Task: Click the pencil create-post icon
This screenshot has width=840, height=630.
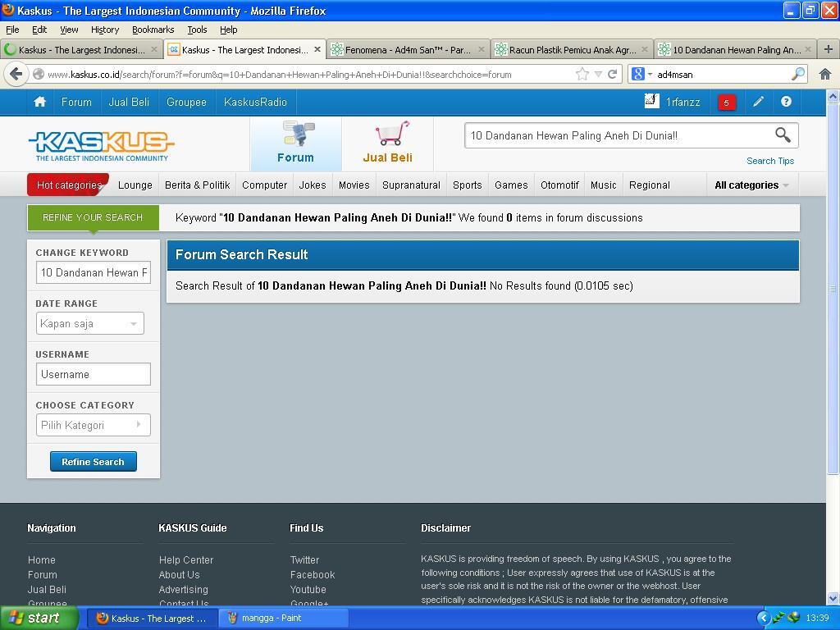Action: [x=758, y=102]
